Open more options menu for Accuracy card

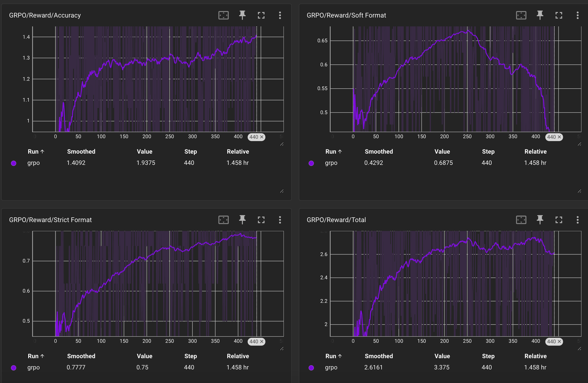[x=280, y=15]
